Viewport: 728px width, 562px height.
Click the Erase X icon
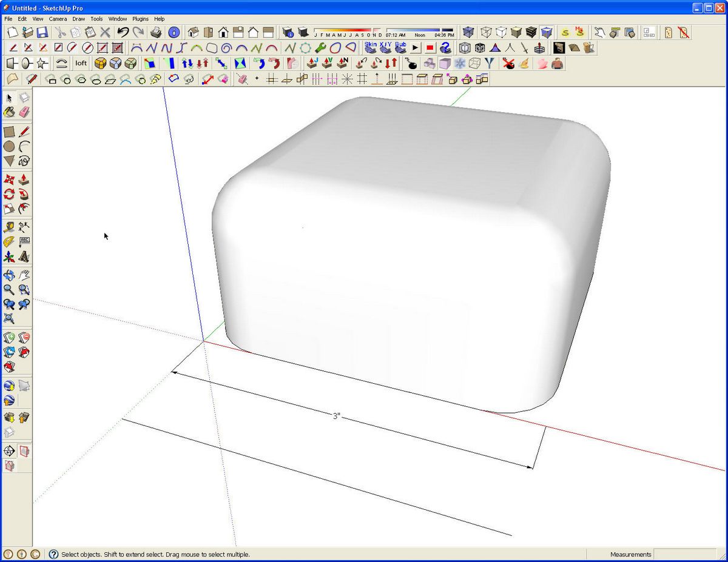tap(106, 32)
